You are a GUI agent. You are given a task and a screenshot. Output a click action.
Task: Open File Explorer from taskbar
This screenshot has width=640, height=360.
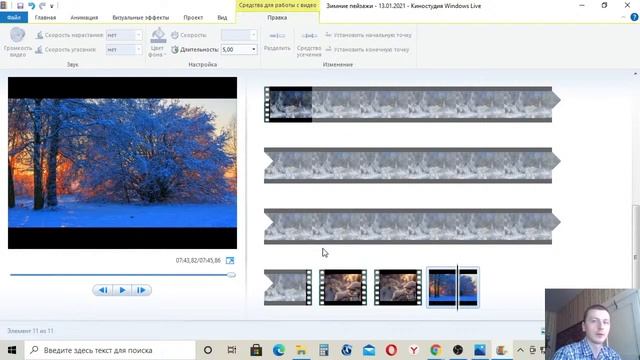point(301,350)
